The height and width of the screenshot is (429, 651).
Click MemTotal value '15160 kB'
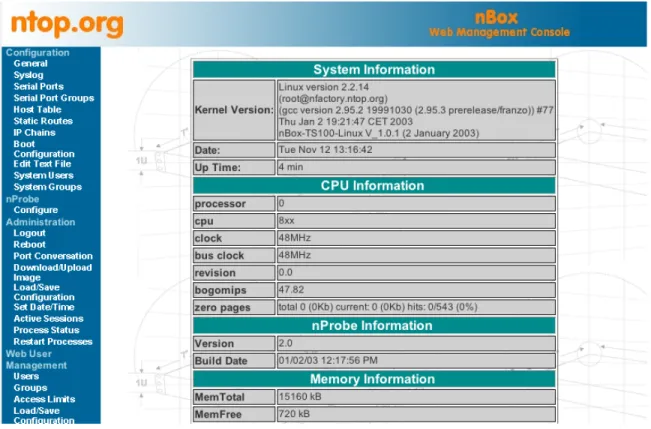pyautogui.click(x=300, y=397)
